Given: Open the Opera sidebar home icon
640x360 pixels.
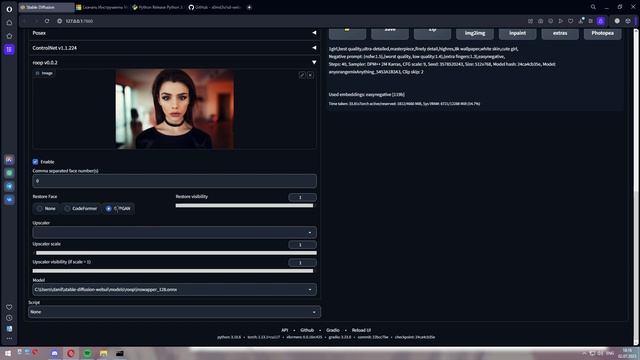Looking at the screenshot, I should (9, 23).
